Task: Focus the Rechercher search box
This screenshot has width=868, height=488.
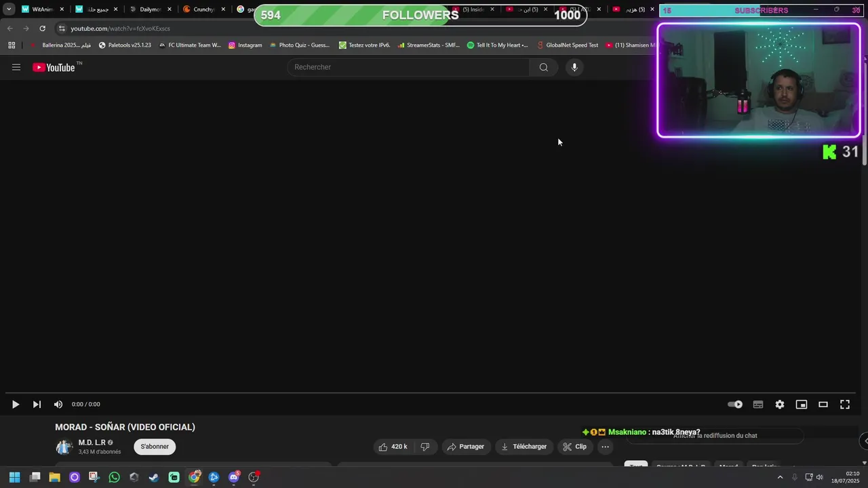Action: click(408, 67)
